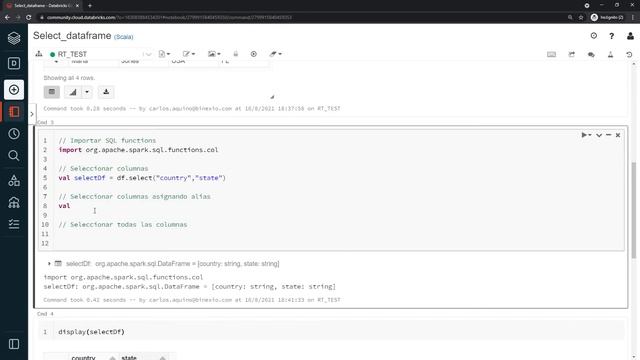Open the RT_TEST attached cluster dropdown
The image size is (640, 360).
tap(100, 54)
